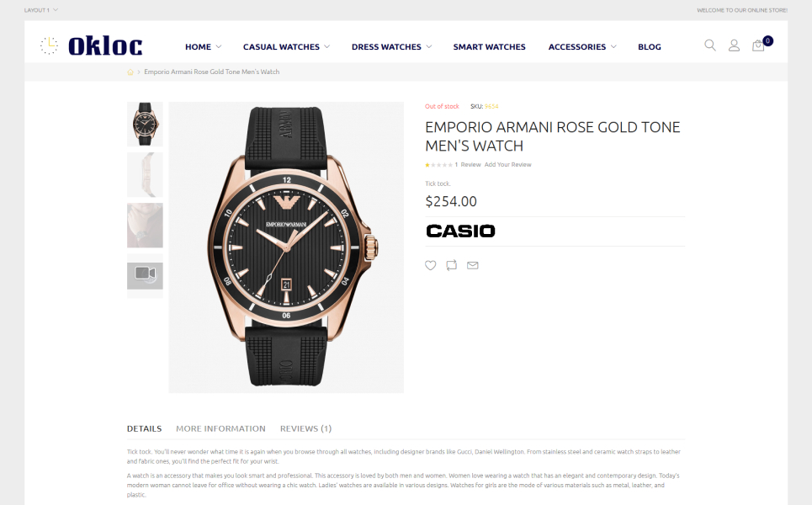Expand the Accessories menu
The height and width of the screenshot is (505, 812).
pyautogui.click(x=582, y=47)
